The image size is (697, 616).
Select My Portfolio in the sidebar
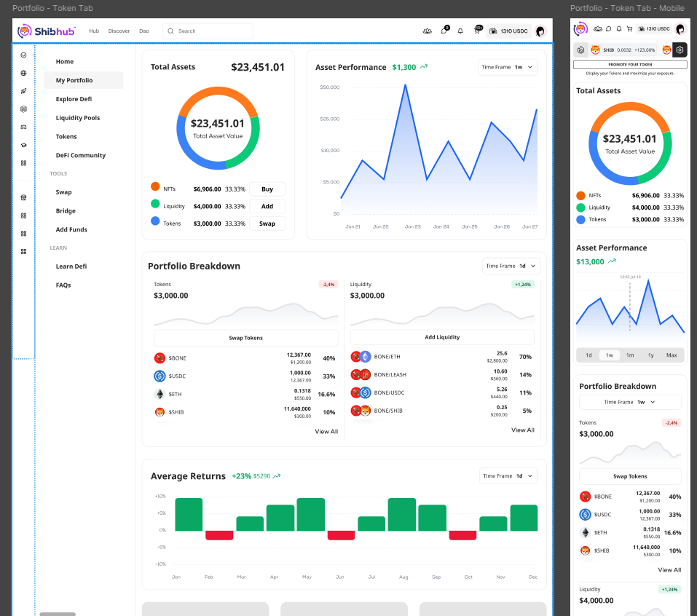[84, 80]
